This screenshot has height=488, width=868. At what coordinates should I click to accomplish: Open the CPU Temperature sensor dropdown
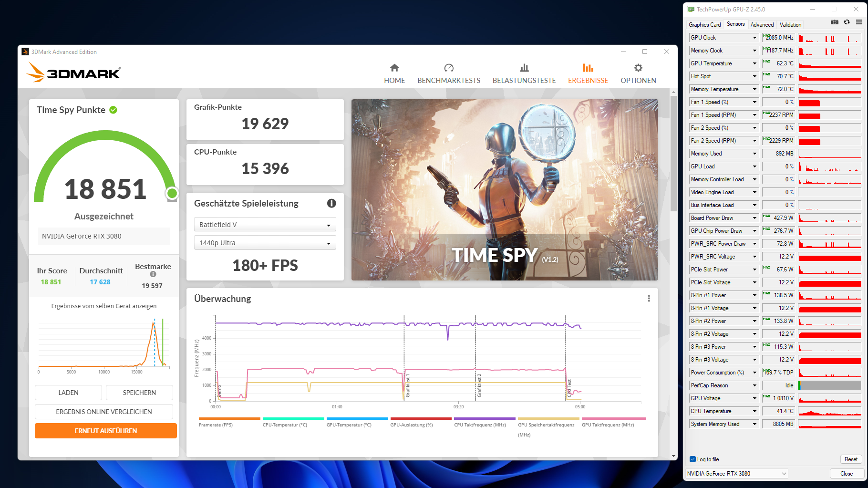(754, 411)
